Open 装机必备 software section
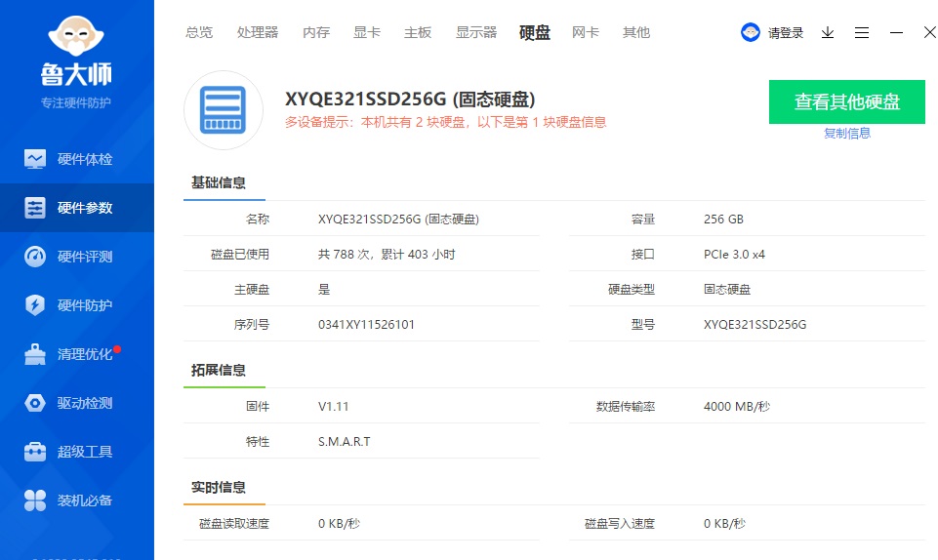This screenshot has width=938, height=560. coord(76,500)
